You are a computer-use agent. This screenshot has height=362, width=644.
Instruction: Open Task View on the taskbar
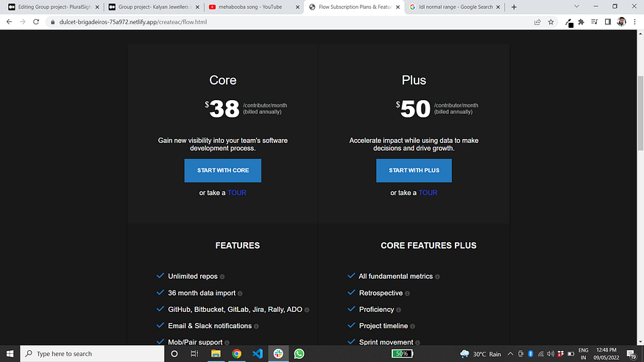195,353
